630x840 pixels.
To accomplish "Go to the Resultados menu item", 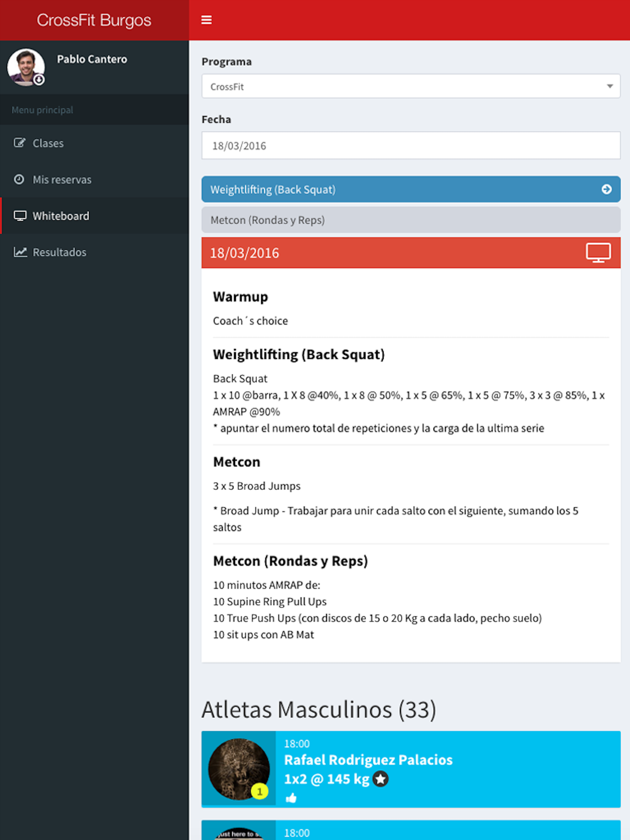I will (94, 252).
